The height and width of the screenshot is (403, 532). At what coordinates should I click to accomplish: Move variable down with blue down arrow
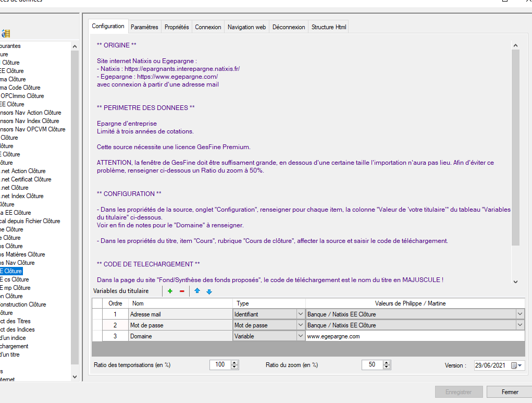[209, 291]
